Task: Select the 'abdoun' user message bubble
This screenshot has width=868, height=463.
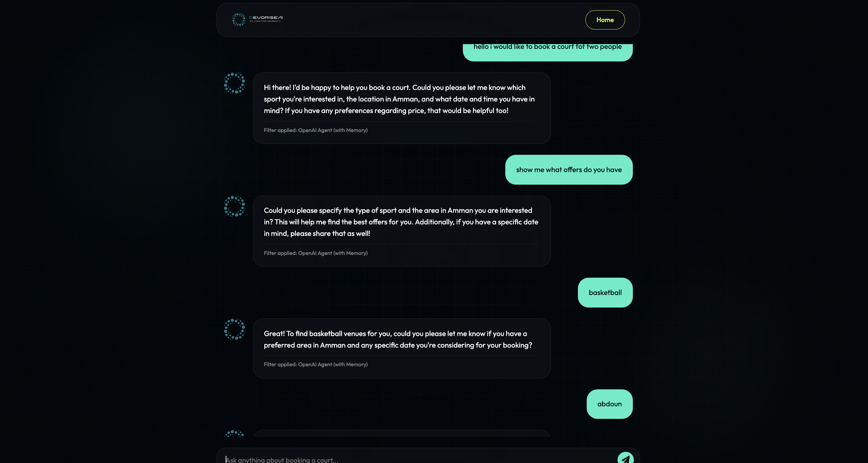Action: point(609,404)
